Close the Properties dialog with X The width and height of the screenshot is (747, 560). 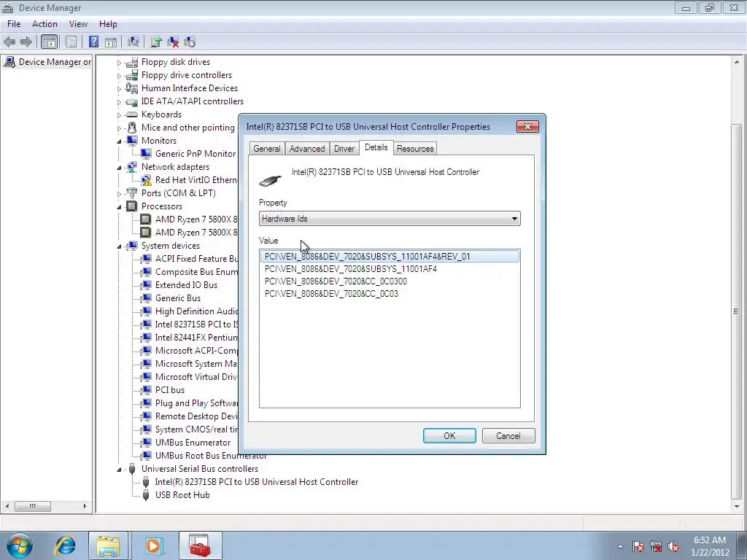[527, 126]
